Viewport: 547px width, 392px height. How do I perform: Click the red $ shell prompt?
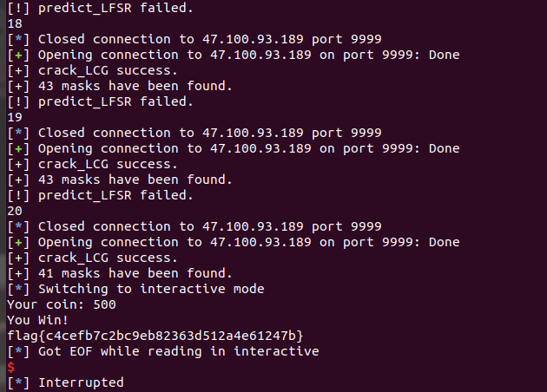pos(10,368)
